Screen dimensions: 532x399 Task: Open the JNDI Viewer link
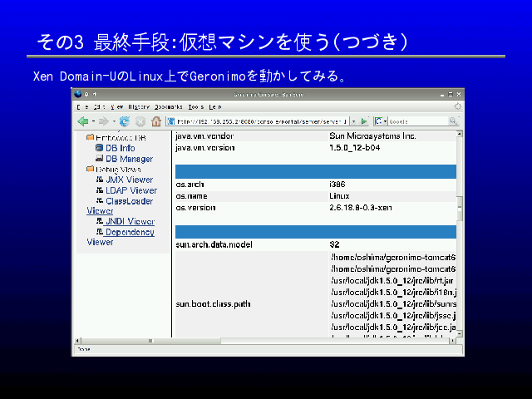pyautogui.click(x=130, y=221)
